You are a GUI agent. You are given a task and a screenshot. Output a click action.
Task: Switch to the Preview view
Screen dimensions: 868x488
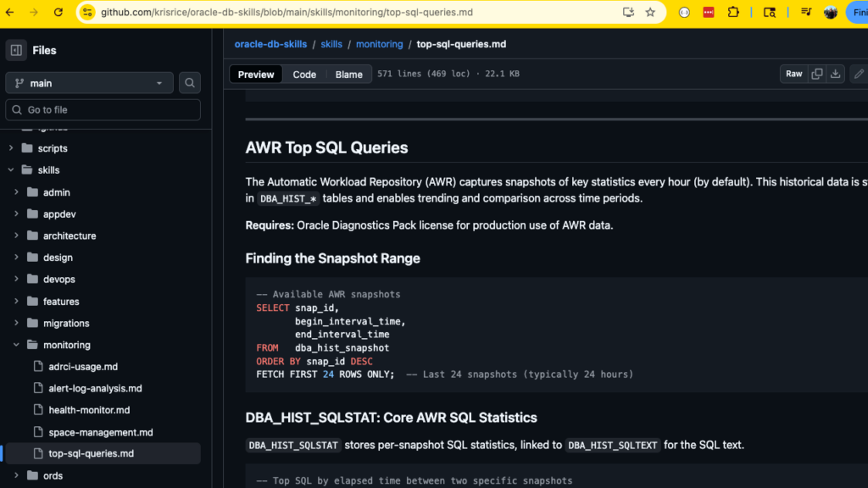(256, 75)
